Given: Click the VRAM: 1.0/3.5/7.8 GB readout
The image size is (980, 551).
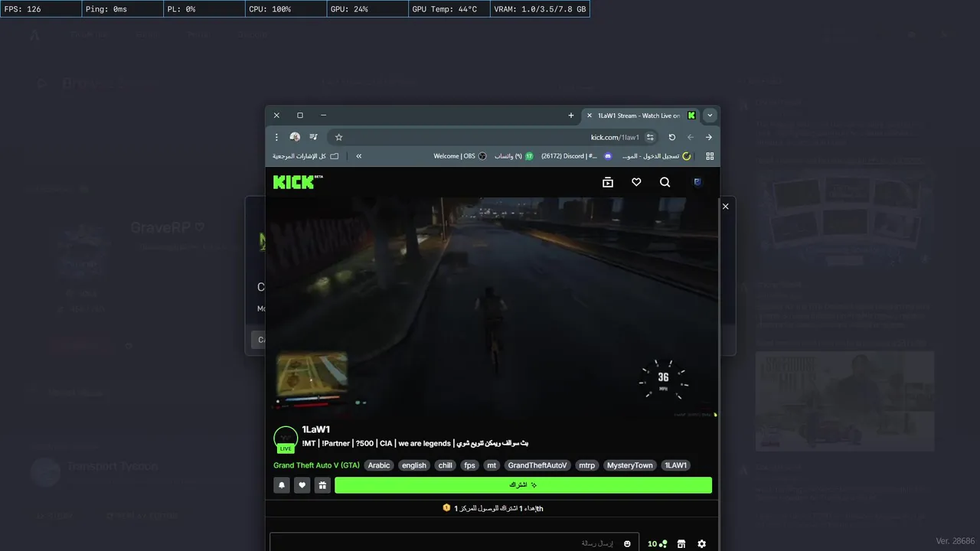Looking at the screenshot, I should [540, 9].
